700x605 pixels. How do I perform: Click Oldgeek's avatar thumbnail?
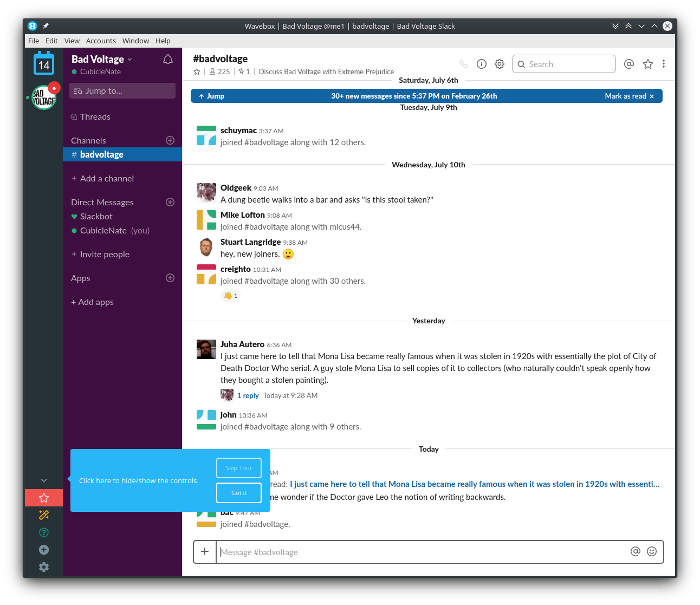206,193
